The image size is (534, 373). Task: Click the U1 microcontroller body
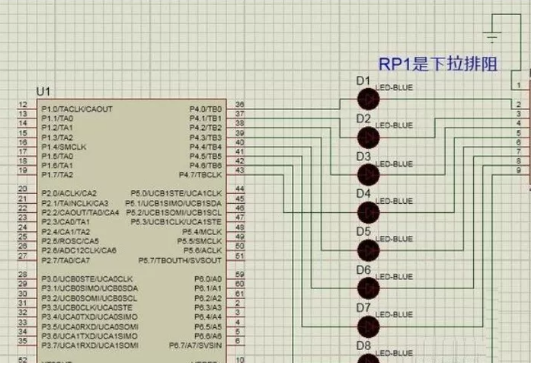click(x=131, y=231)
